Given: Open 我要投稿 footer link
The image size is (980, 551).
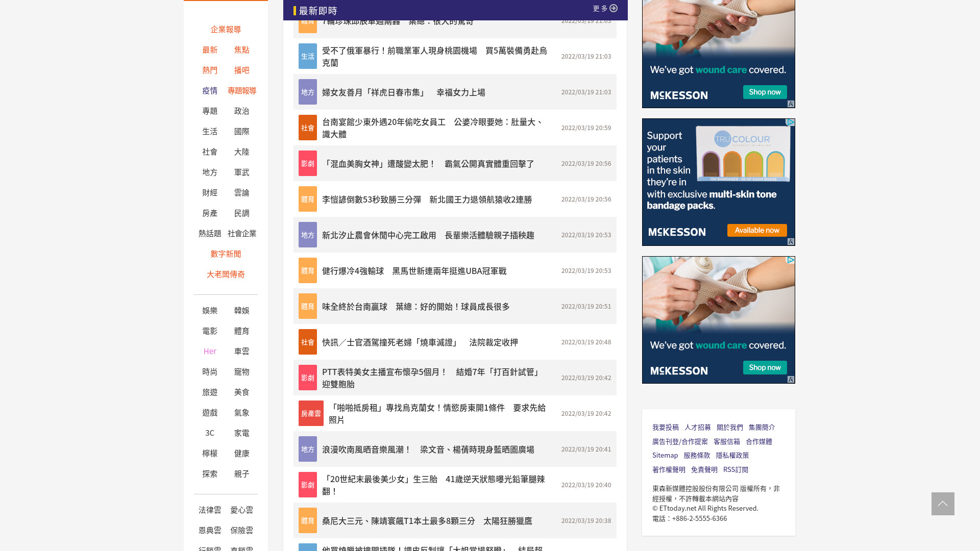Looking at the screenshot, I should click(x=666, y=427).
